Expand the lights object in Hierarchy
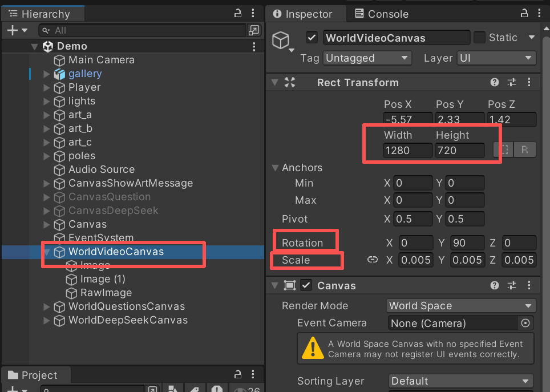The height and width of the screenshot is (392, 550). pyautogui.click(x=46, y=101)
